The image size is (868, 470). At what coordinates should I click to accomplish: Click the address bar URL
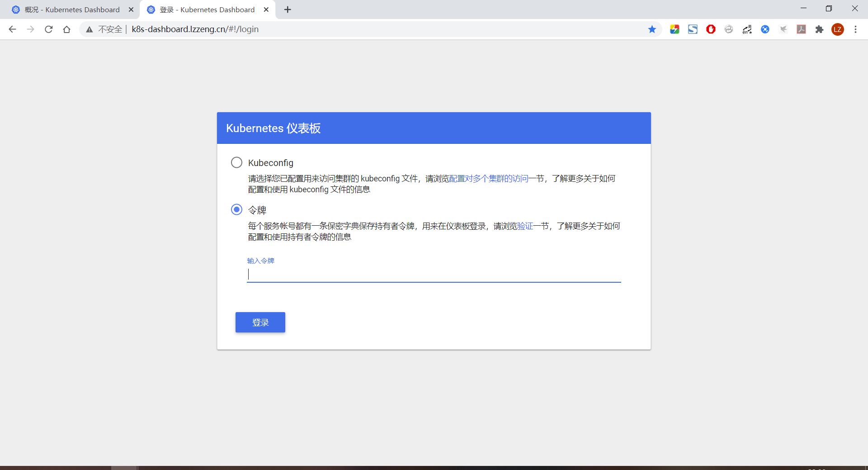point(195,29)
